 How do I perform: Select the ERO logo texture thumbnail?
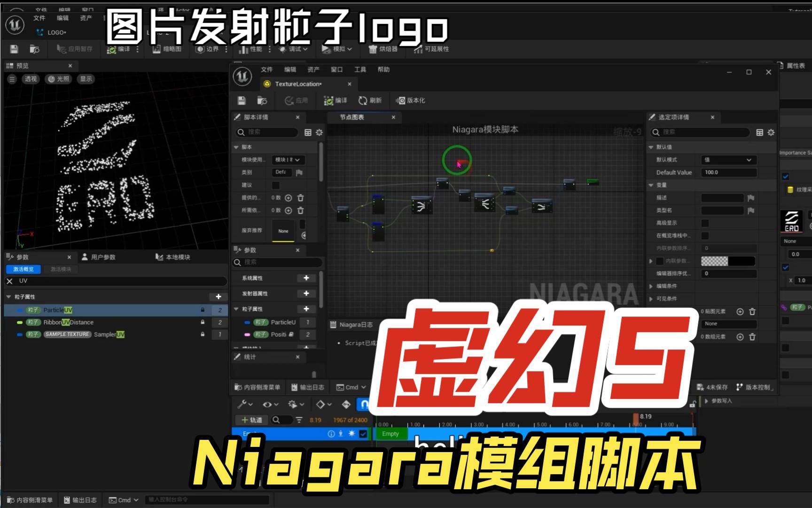(792, 222)
